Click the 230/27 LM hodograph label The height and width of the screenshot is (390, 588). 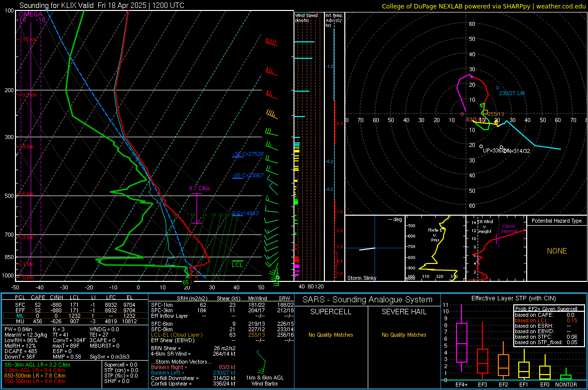click(x=511, y=93)
